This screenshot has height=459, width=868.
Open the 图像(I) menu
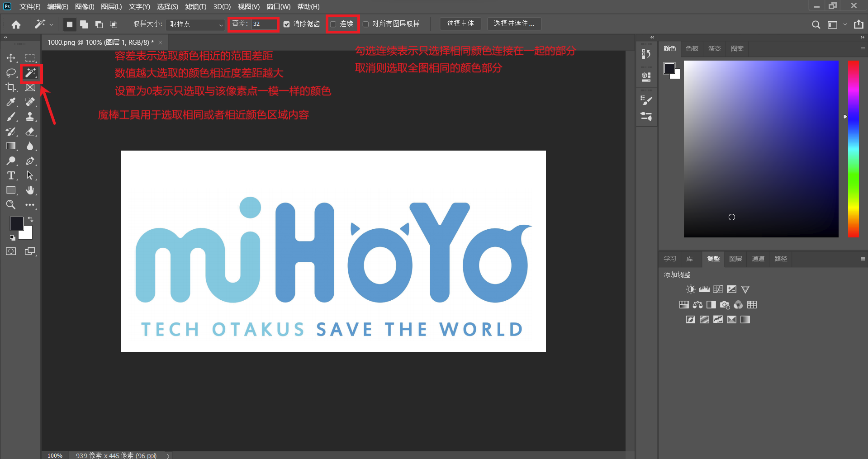pos(85,7)
